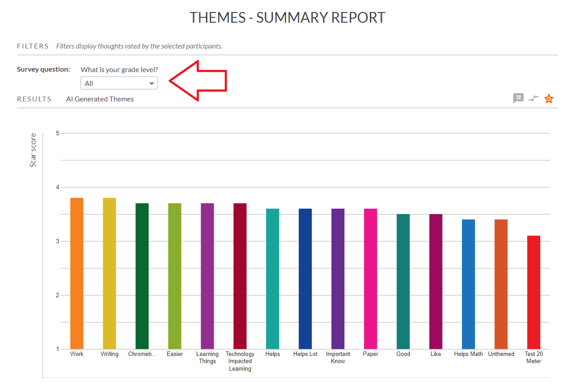Image resolution: width=583 pixels, height=392 pixels.
Task: Select the orange-red Unthemed bar
Action: click(501, 284)
